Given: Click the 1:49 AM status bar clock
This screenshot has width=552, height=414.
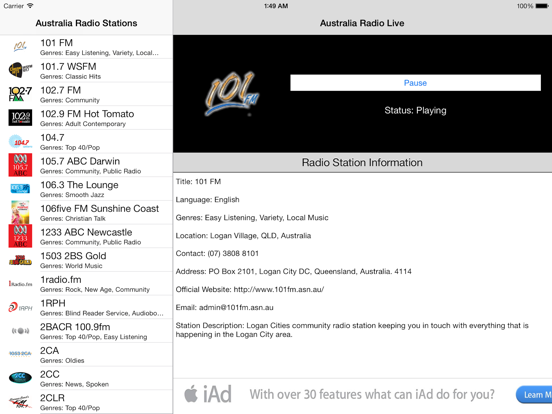Looking at the screenshot, I should [276, 6].
